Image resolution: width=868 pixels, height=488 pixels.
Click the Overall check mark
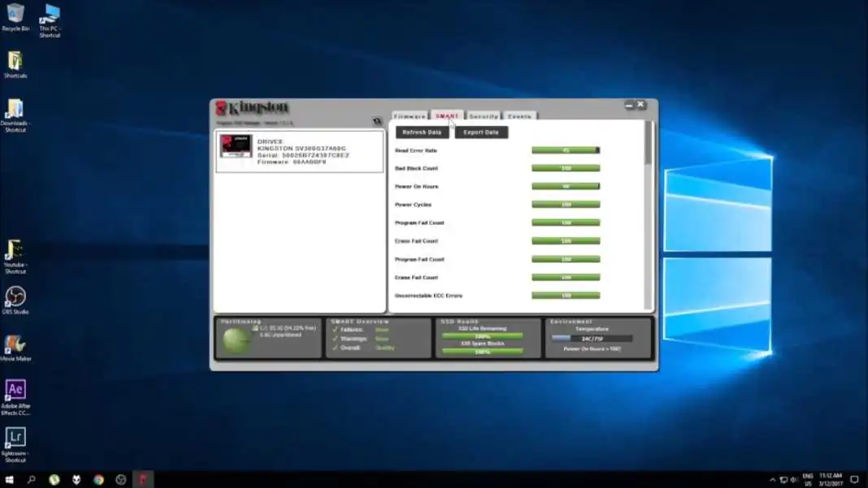pyautogui.click(x=335, y=348)
